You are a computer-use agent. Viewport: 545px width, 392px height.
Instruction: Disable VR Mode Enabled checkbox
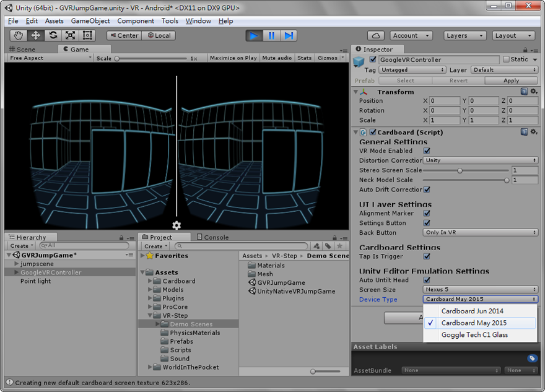[x=427, y=151]
